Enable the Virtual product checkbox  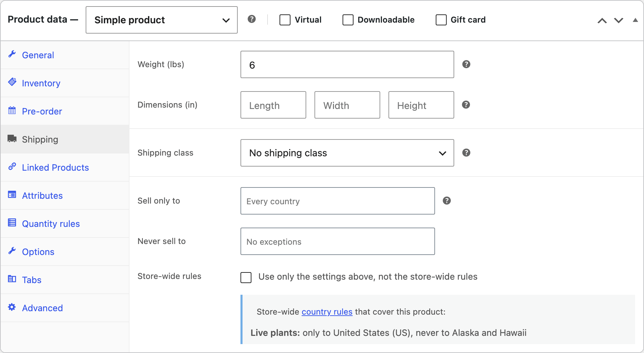pos(285,20)
